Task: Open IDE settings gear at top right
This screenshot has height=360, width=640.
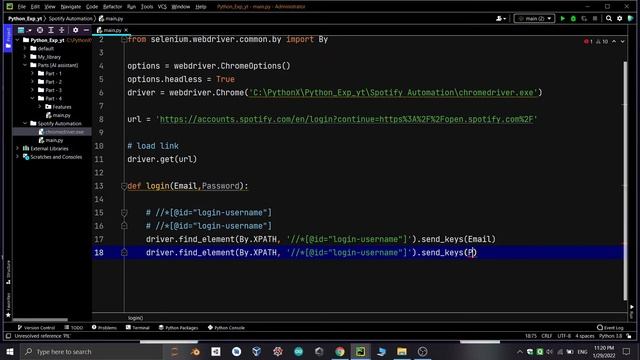Action: [620, 18]
